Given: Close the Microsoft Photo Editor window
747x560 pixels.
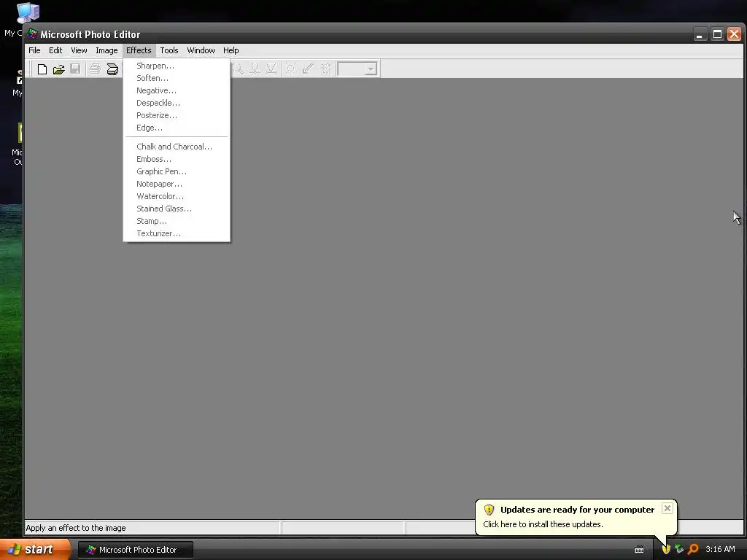Looking at the screenshot, I should click(734, 34).
